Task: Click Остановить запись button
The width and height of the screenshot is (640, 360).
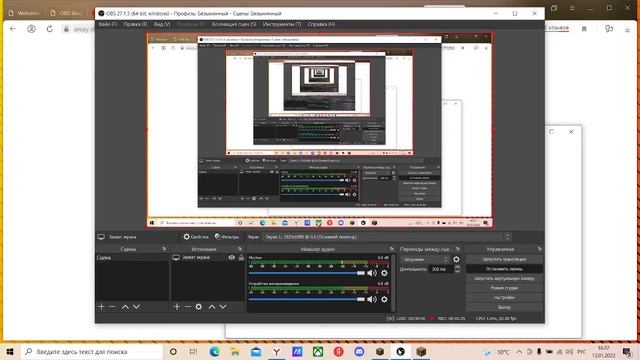Action: click(504, 269)
